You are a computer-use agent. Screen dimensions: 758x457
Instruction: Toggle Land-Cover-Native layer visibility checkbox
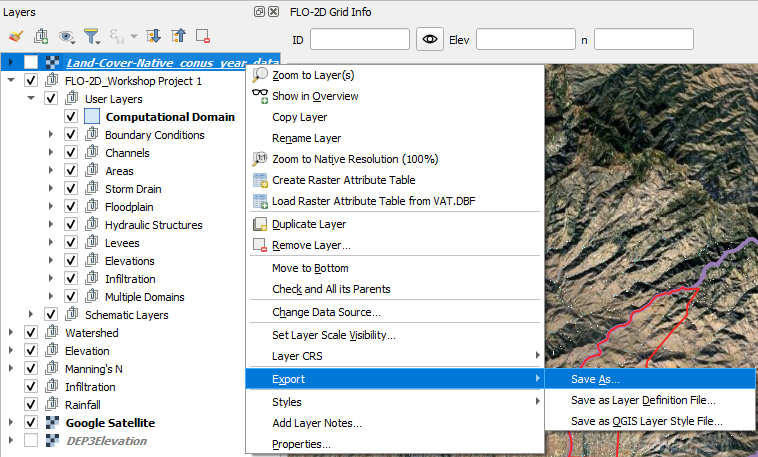[x=31, y=63]
